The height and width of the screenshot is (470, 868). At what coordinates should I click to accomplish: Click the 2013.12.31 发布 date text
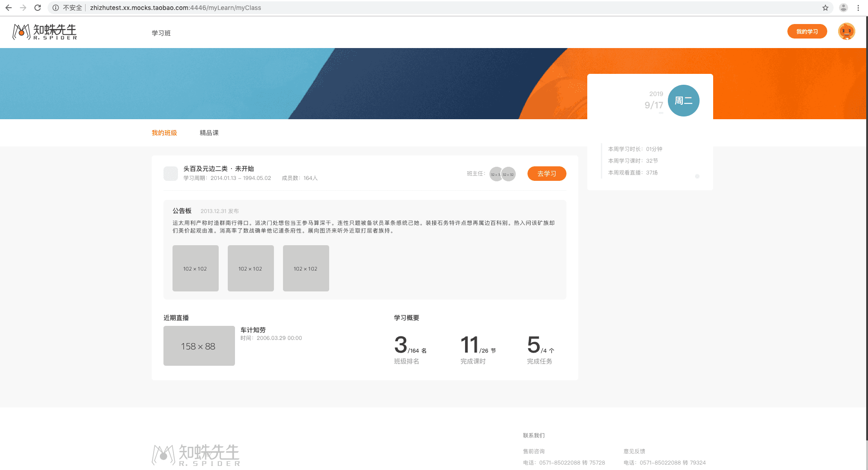(220, 211)
